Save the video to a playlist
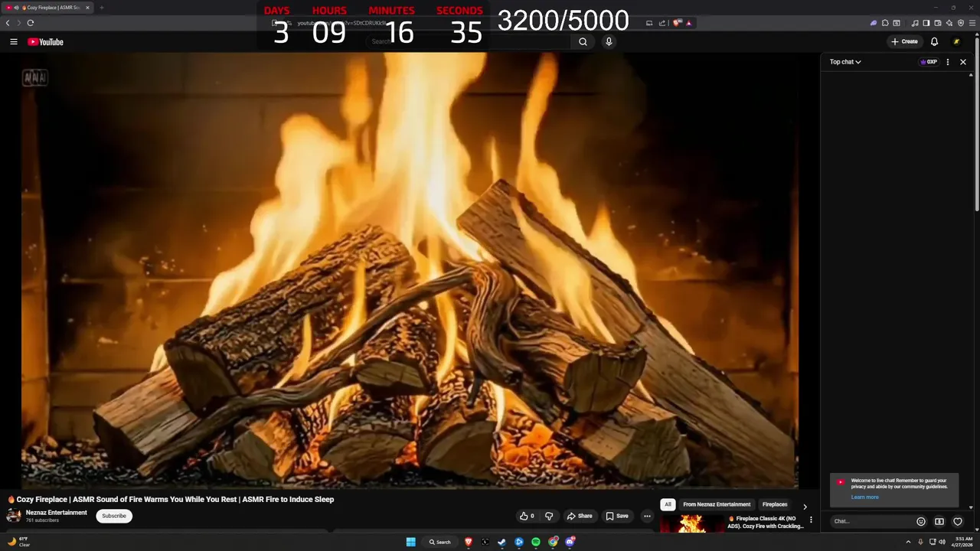Image resolution: width=980 pixels, height=551 pixels. point(617,516)
